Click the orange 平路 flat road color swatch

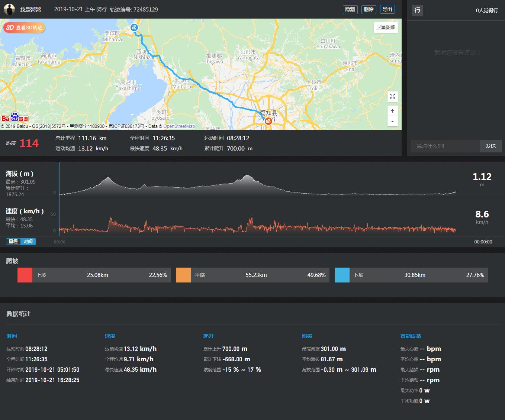[183, 275]
